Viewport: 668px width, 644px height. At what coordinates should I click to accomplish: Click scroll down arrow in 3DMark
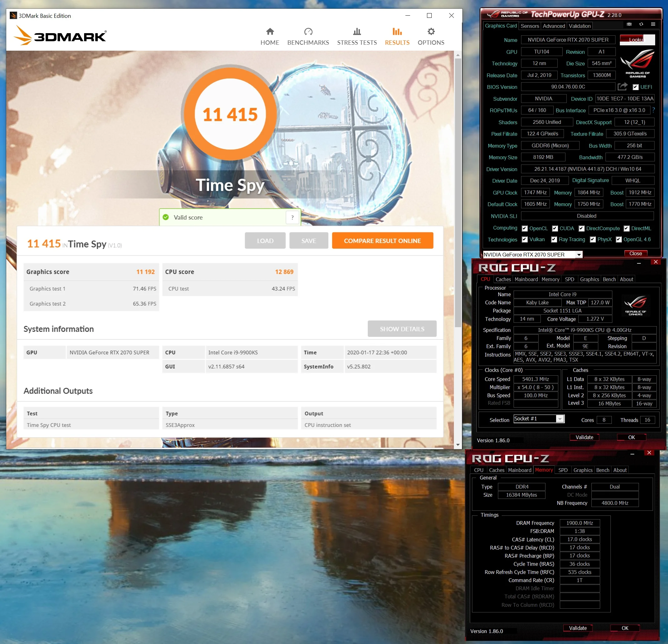tap(458, 444)
